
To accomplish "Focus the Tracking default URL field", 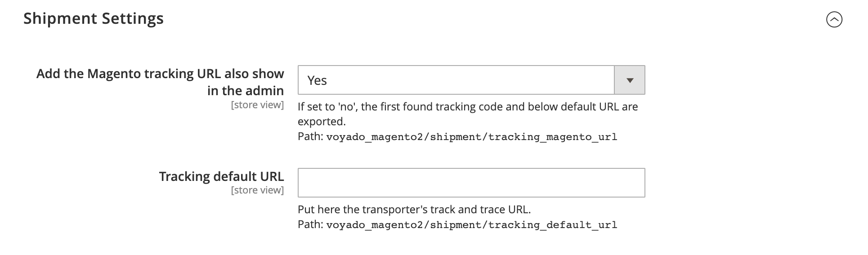I will [x=471, y=183].
